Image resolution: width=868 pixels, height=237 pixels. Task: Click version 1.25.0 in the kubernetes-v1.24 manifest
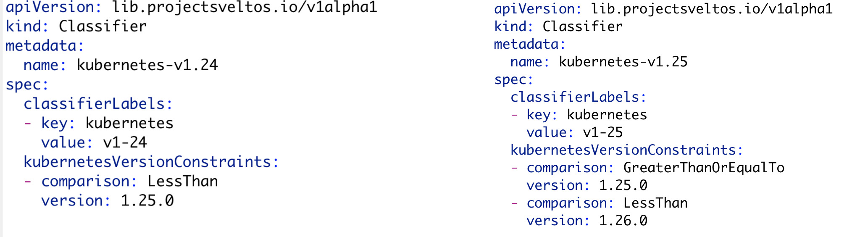tap(147, 201)
